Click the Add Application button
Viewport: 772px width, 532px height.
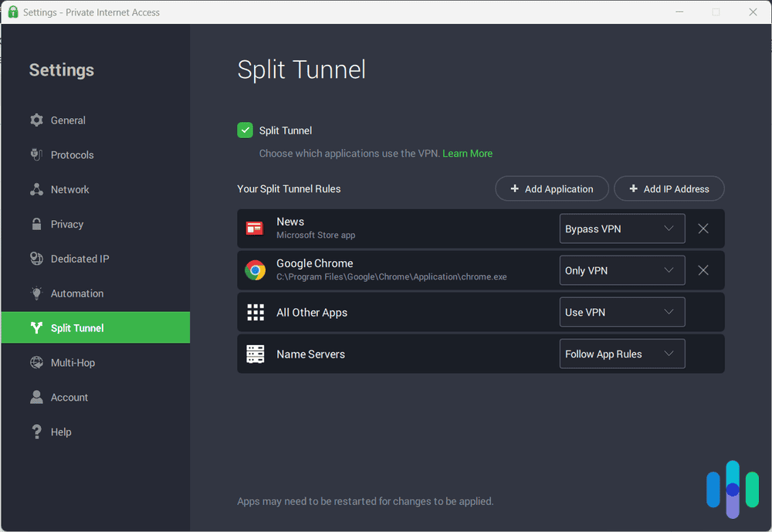[x=551, y=188]
